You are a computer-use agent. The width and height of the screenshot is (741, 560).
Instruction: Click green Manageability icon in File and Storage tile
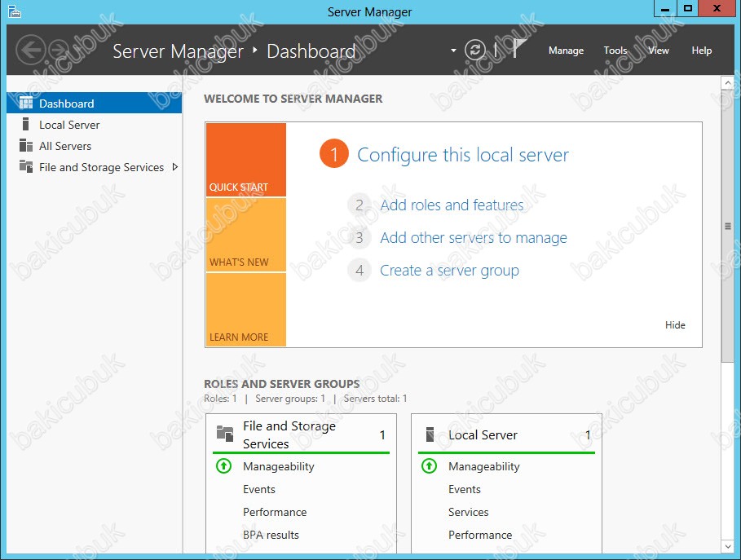[x=223, y=466]
